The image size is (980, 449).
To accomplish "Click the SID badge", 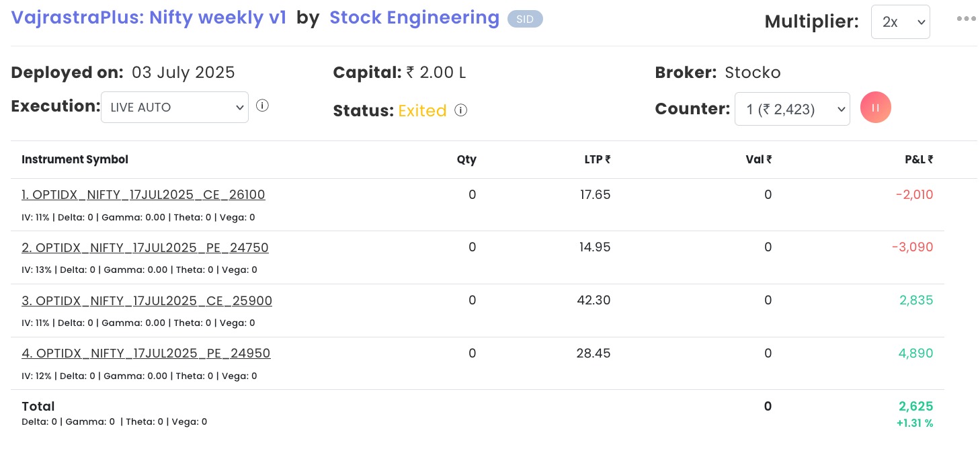I will [x=525, y=19].
